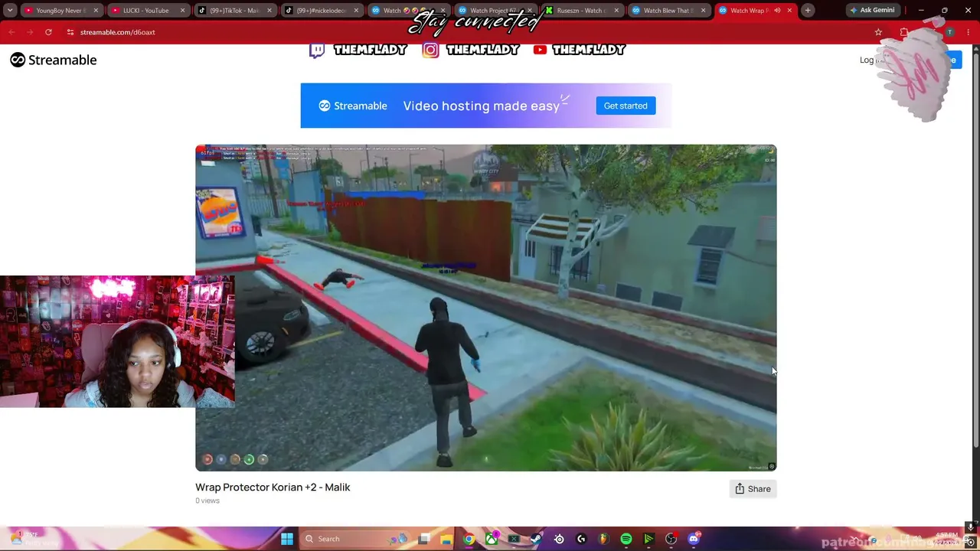The height and width of the screenshot is (551, 980).
Task: Open OBS Studio from the taskbar
Action: pyautogui.click(x=671, y=539)
